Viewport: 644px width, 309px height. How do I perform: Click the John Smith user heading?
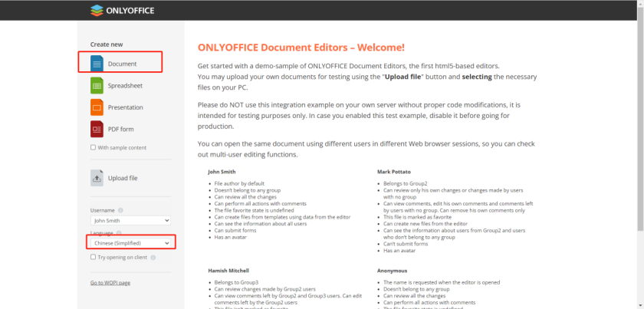point(222,172)
